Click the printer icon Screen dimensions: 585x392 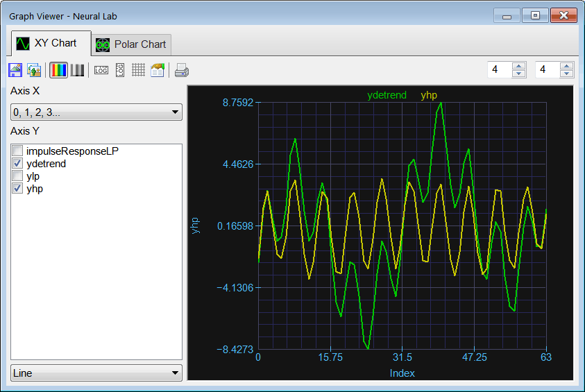pos(182,70)
